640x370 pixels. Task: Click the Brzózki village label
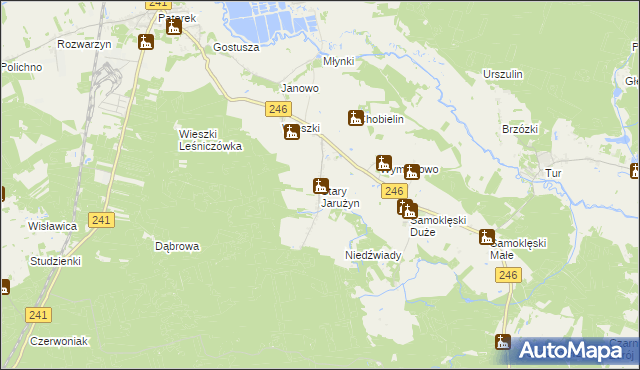click(x=520, y=129)
